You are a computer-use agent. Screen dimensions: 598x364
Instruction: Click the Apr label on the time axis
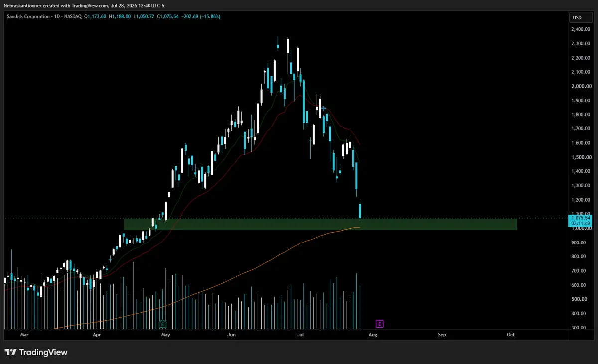click(97, 335)
